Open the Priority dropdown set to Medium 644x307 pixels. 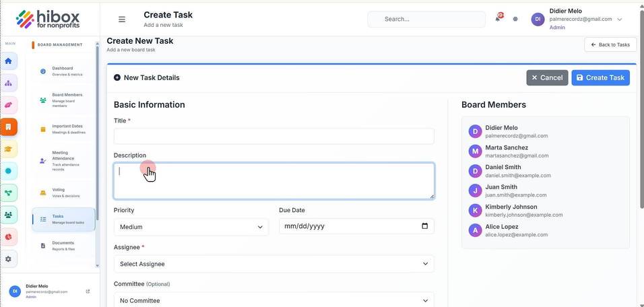point(191,227)
